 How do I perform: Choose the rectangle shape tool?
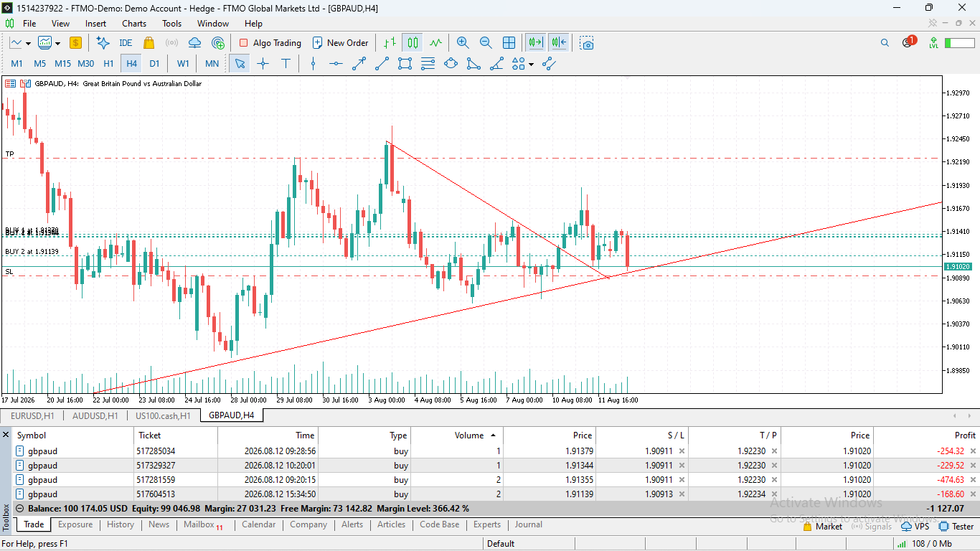click(405, 63)
